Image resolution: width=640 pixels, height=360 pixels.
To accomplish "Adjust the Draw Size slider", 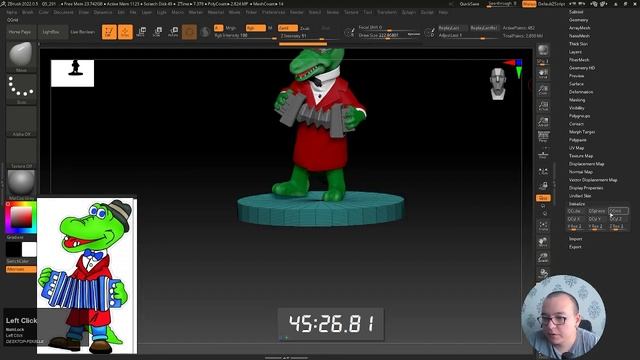I will 389,36.
